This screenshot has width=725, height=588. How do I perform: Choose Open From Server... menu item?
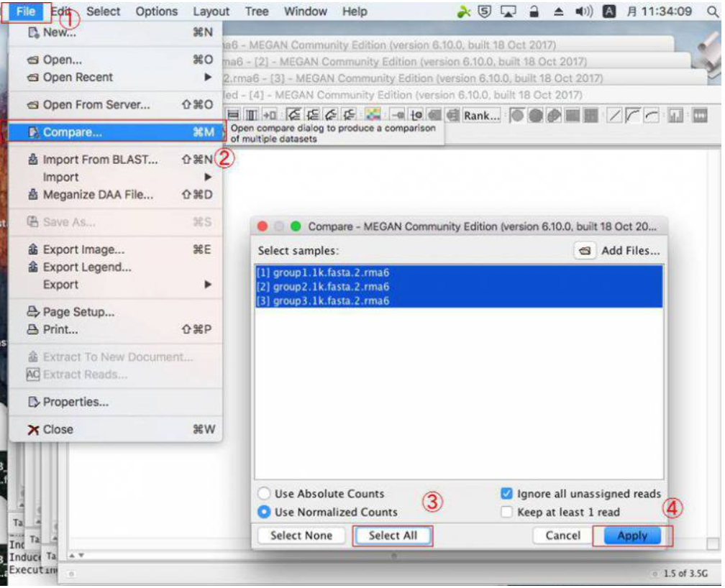click(116, 105)
